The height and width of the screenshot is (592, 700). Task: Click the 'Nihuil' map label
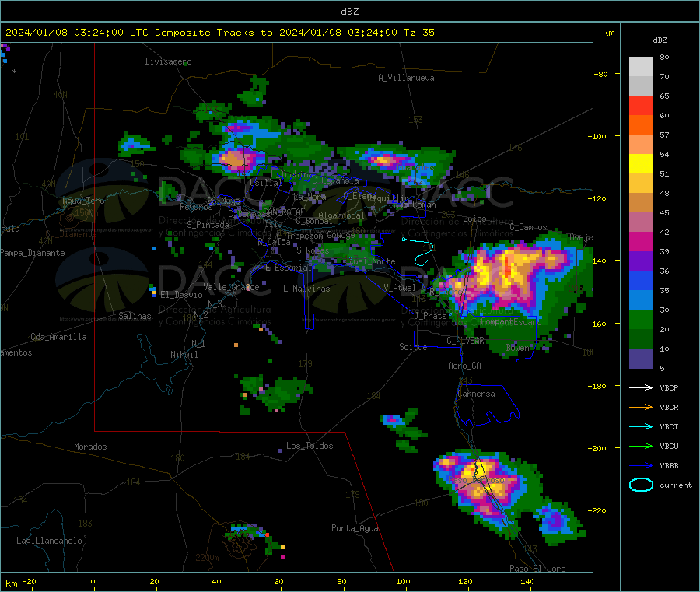pos(184,355)
